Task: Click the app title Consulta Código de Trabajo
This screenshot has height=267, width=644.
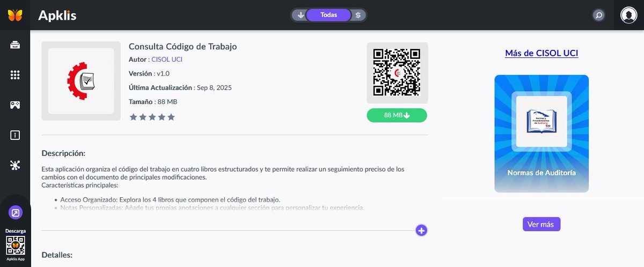Action: pyautogui.click(x=183, y=47)
